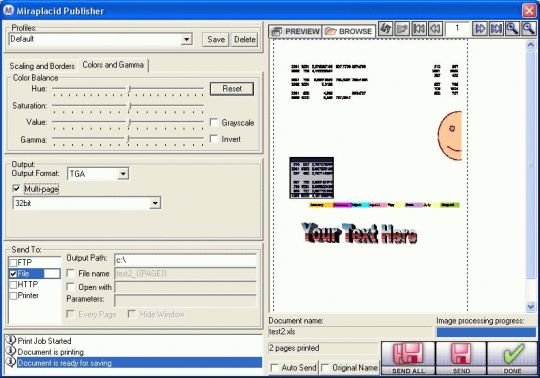Click the Image processing progress bar

pos(486,332)
